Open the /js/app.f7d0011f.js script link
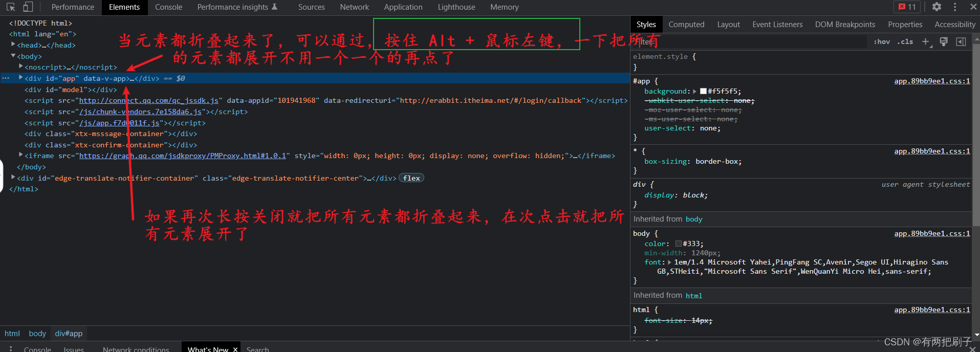Screen dimensions: 980x352 click(x=119, y=123)
